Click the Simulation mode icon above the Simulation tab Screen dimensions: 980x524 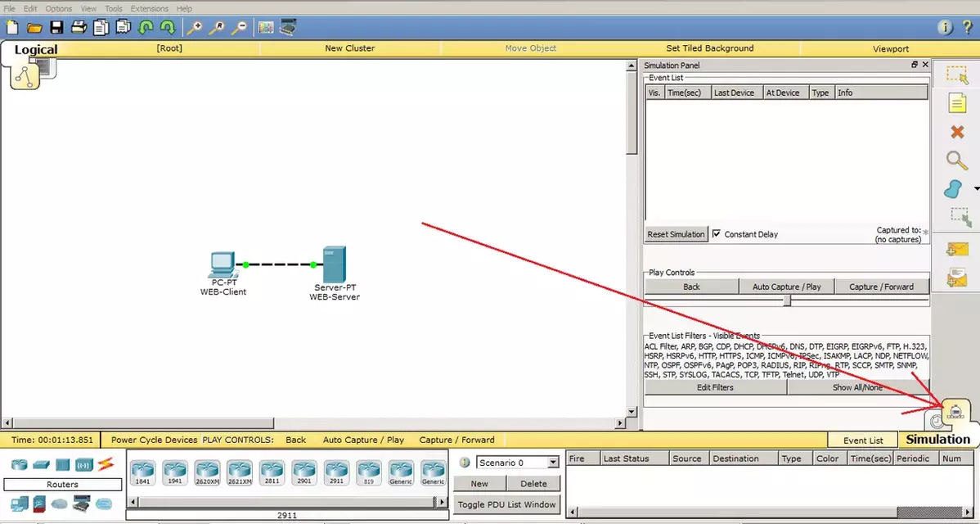955,412
